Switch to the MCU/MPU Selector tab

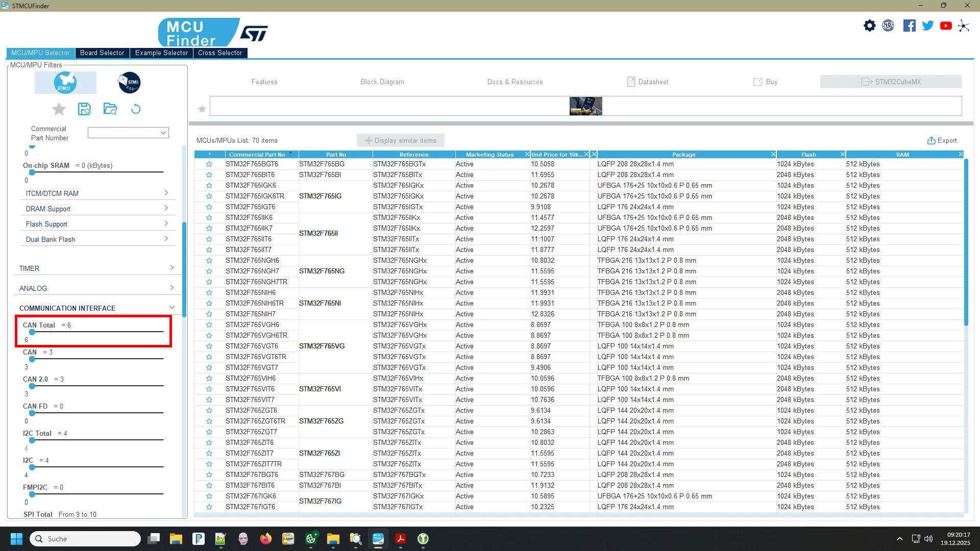(x=40, y=53)
